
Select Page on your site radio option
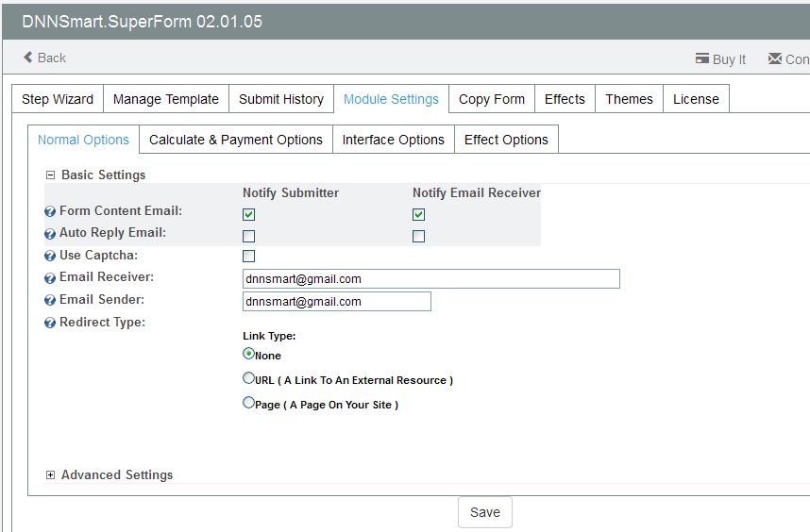pos(248,402)
